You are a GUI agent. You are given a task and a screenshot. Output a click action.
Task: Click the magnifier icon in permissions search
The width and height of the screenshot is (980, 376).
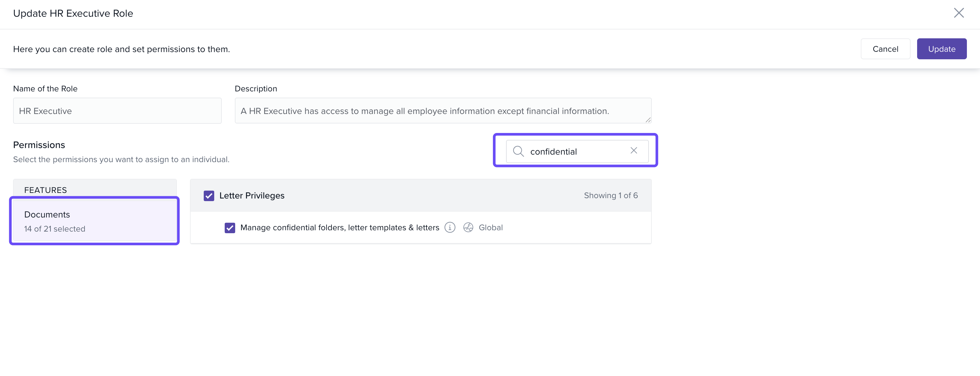(518, 151)
